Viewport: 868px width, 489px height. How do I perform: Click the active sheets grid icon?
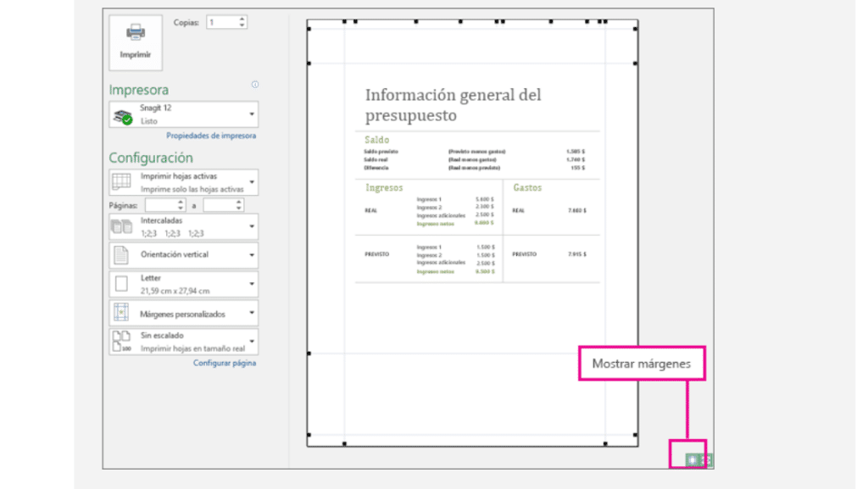pos(121,181)
